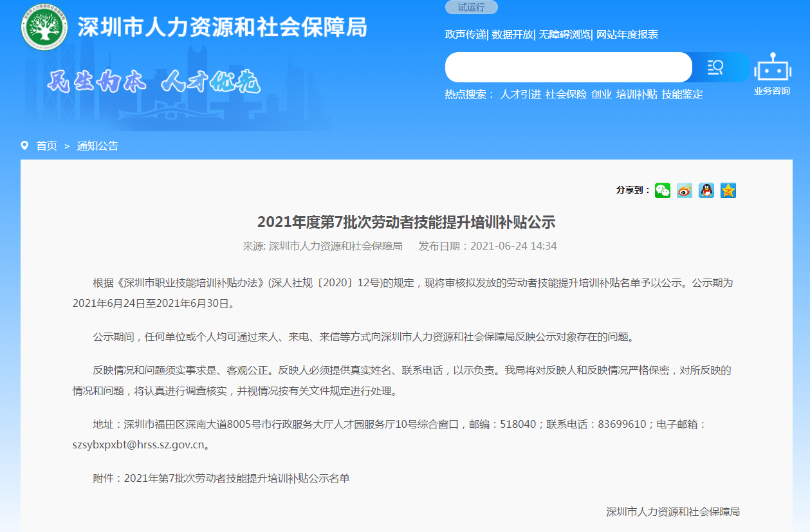Type in the site search box
Screen dimensions: 810x532
(567, 68)
